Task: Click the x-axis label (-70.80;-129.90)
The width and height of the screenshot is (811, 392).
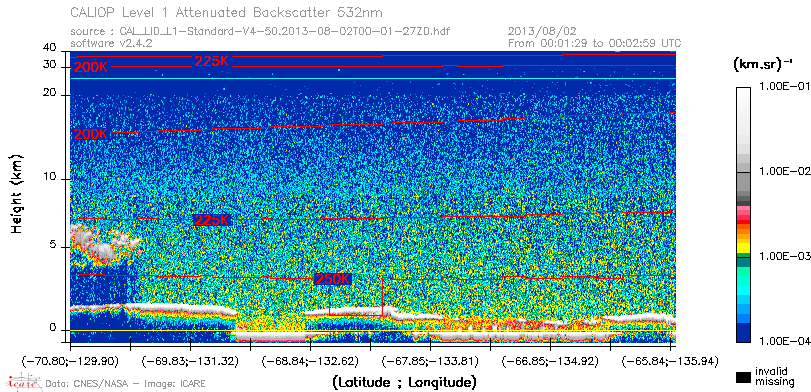Action: pos(70,361)
